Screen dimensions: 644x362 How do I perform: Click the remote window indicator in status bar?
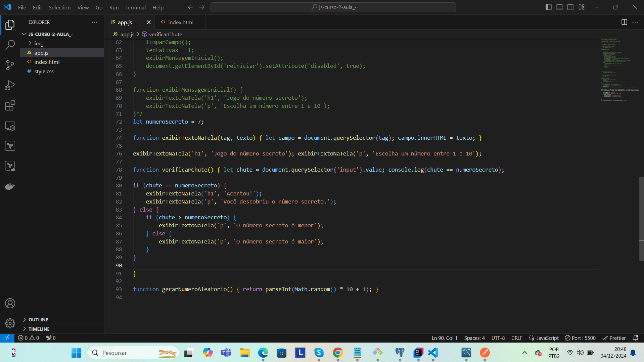pyautogui.click(x=7, y=338)
